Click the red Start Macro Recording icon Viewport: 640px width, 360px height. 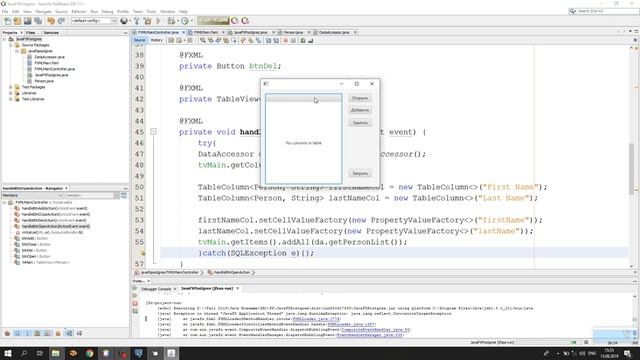tap(285, 40)
